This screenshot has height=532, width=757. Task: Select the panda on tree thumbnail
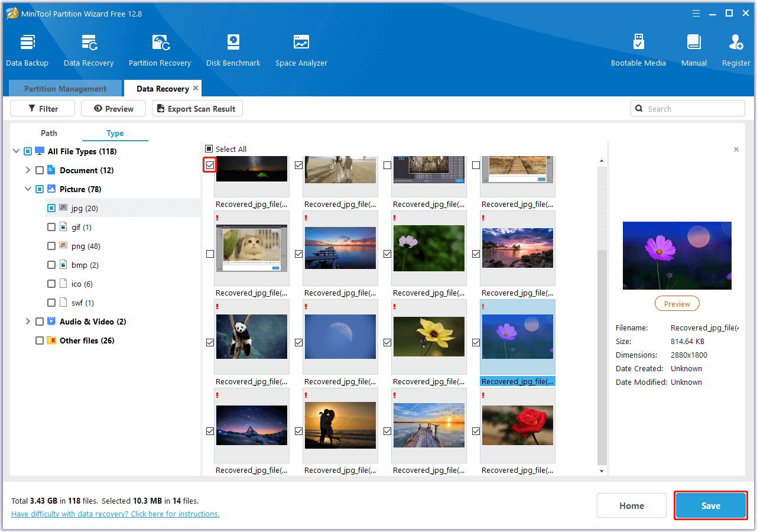click(252, 337)
